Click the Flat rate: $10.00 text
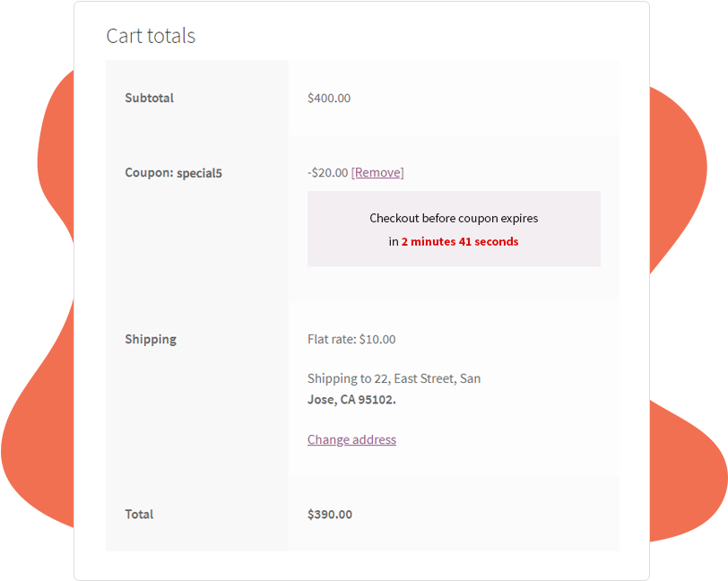Image resolution: width=728 pixels, height=581 pixels. pos(351,339)
